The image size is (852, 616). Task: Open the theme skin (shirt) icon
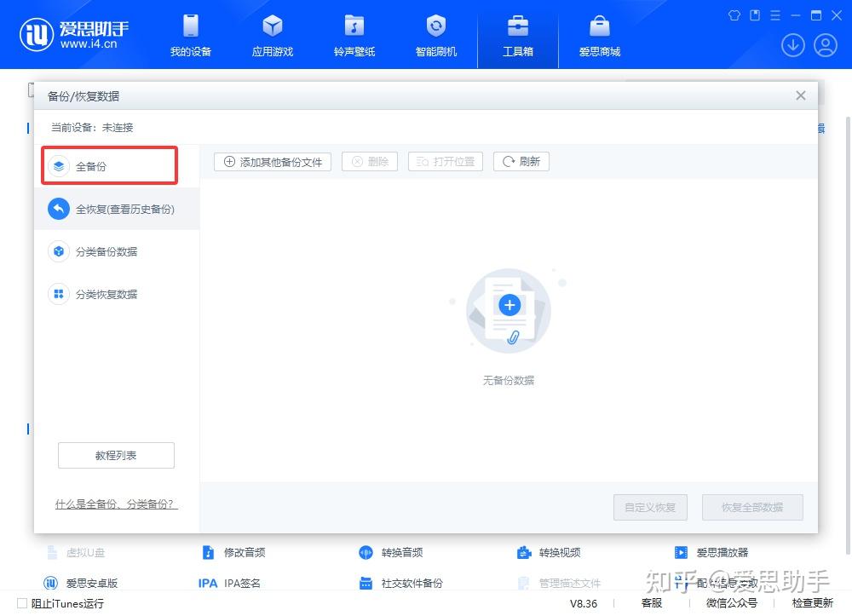click(734, 14)
